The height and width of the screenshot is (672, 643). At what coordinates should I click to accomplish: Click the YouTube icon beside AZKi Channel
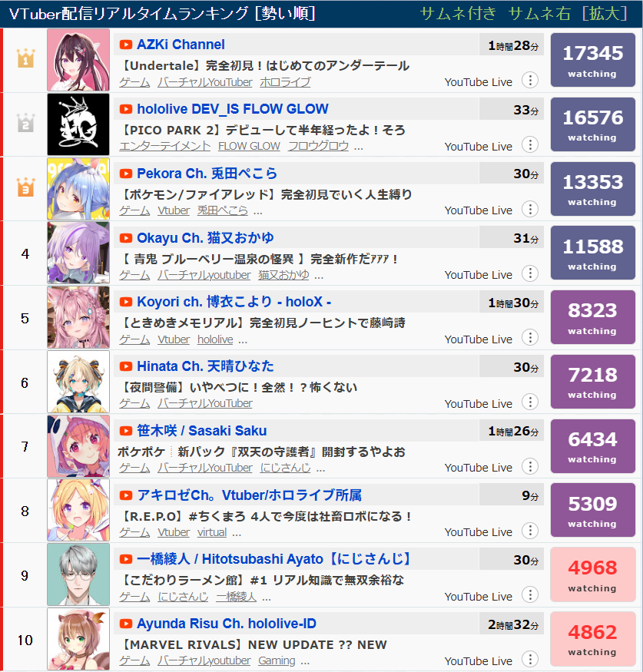(125, 45)
